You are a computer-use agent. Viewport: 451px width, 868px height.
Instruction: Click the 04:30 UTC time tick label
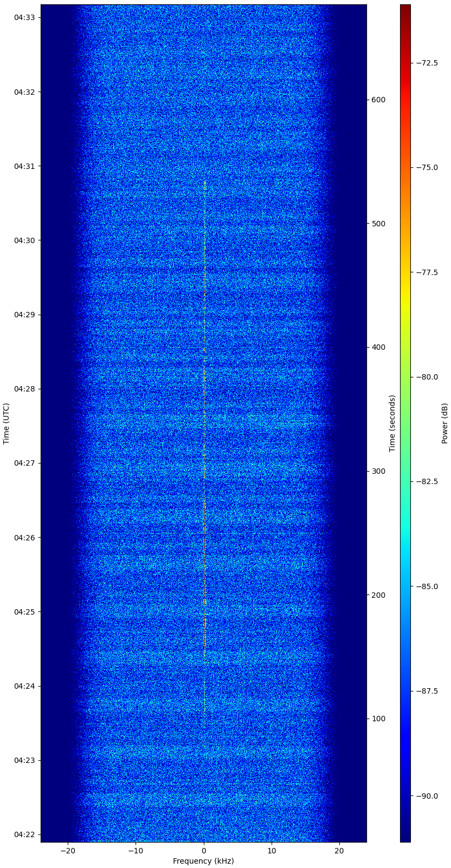(23, 240)
